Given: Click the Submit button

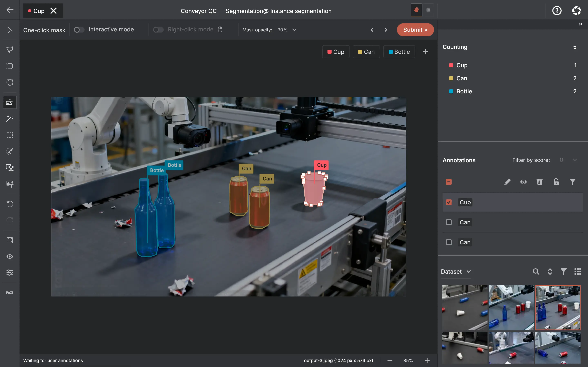Looking at the screenshot, I should [415, 30].
